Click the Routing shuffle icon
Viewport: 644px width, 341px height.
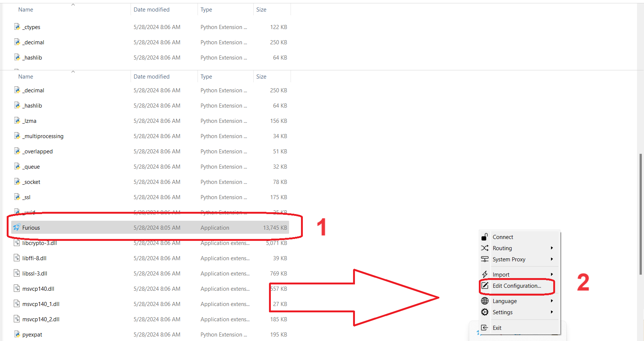tap(485, 248)
